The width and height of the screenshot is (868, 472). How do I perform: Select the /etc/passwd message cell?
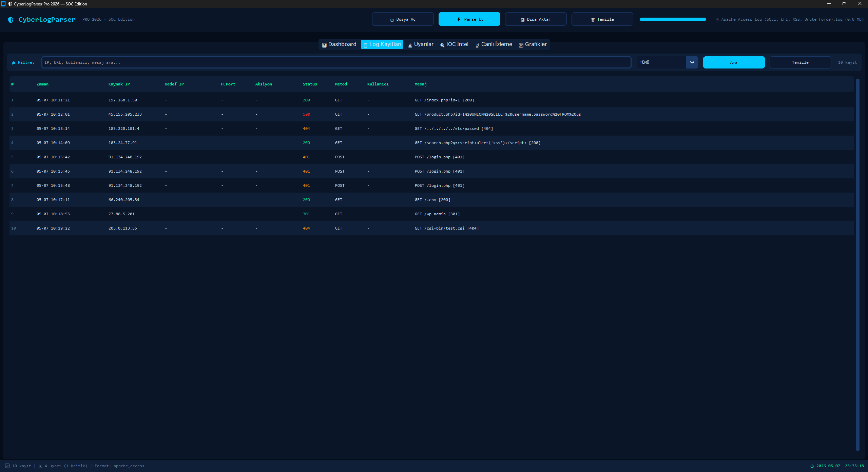point(454,129)
